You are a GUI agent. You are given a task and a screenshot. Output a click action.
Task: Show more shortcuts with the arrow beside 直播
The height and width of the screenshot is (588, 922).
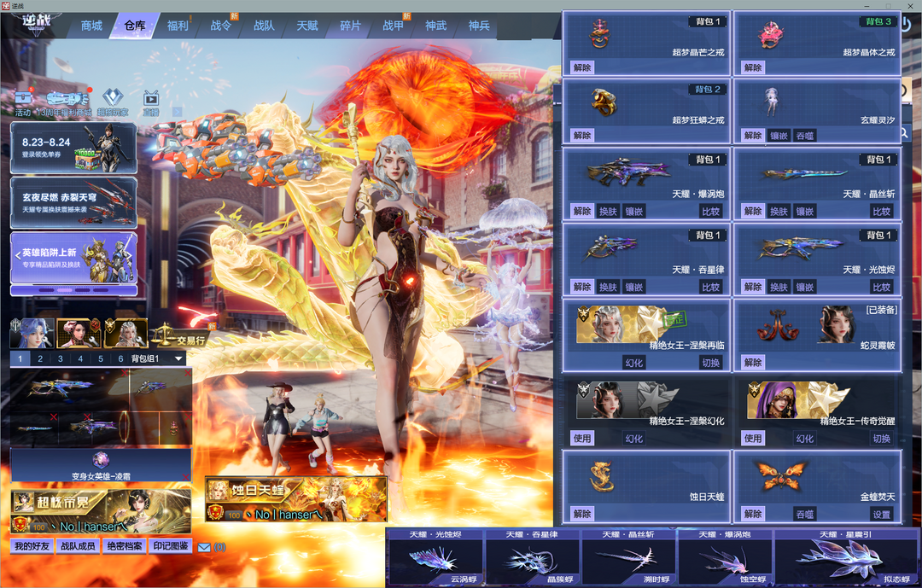point(177,111)
